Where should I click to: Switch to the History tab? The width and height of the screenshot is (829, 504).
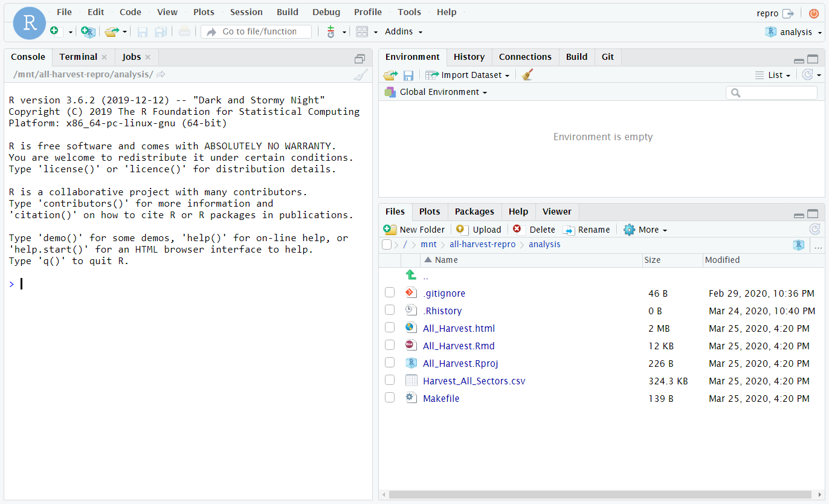(x=469, y=57)
